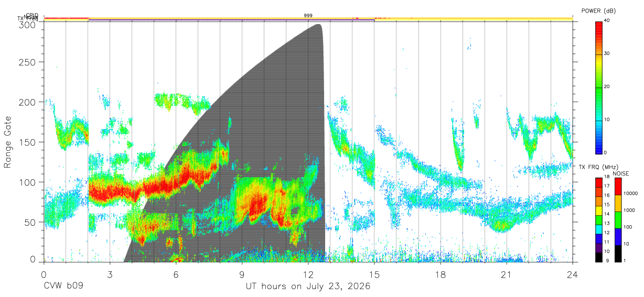
Task: Select the yellow 14–15 MHz frequency swatch
Action: (599, 210)
